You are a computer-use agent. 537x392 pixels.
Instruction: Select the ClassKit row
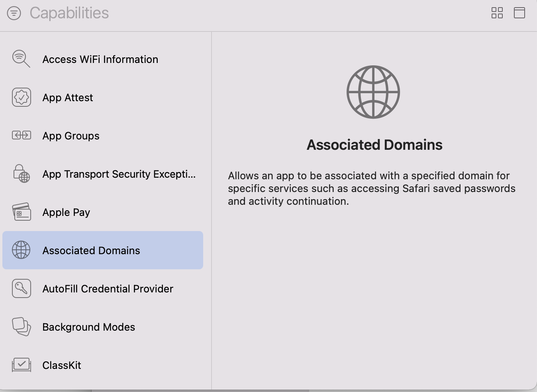103,365
